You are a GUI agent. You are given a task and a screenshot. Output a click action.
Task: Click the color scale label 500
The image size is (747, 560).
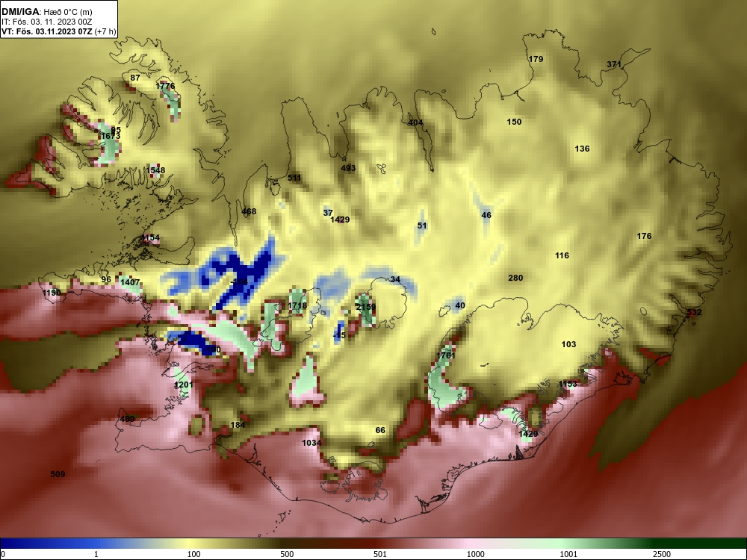[287, 554]
